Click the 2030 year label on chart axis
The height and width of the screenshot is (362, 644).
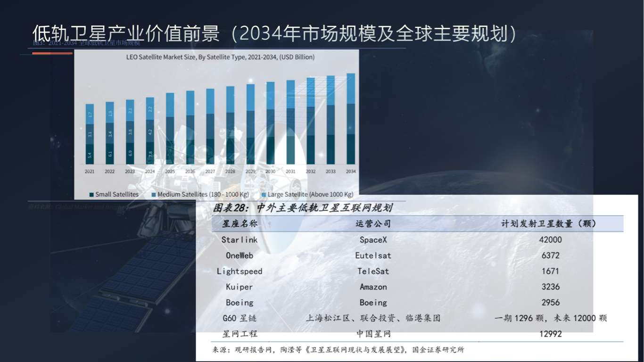pyautogui.click(x=270, y=172)
